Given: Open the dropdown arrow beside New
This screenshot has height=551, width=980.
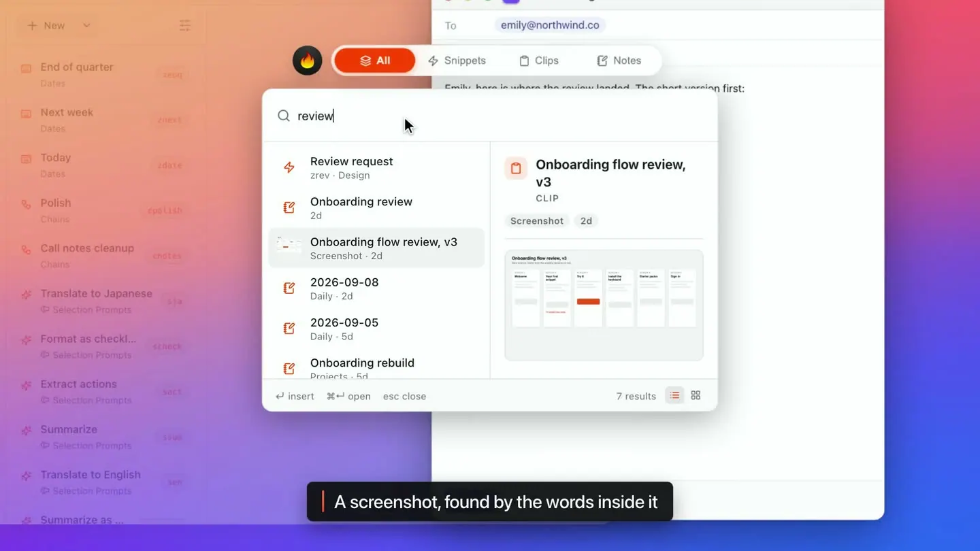Looking at the screenshot, I should pyautogui.click(x=86, y=26).
